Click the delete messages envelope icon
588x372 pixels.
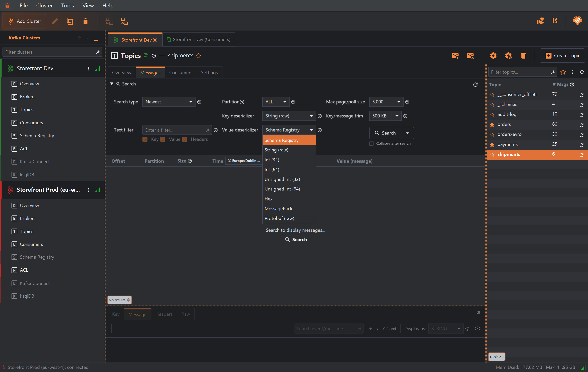[470, 56]
